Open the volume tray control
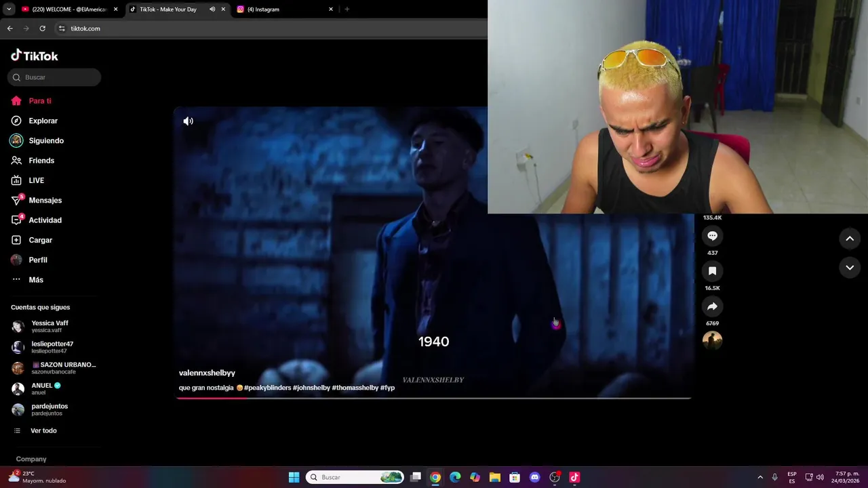This screenshot has width=868, height=488. click(821, 477)
